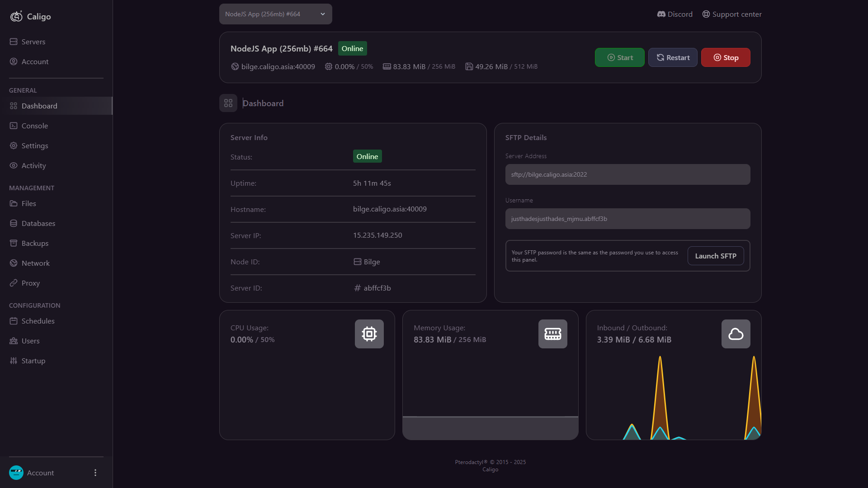The width and height of the screenshot is (868, 488).
Task: Open Schedules in sidebar
Action: 38,321
